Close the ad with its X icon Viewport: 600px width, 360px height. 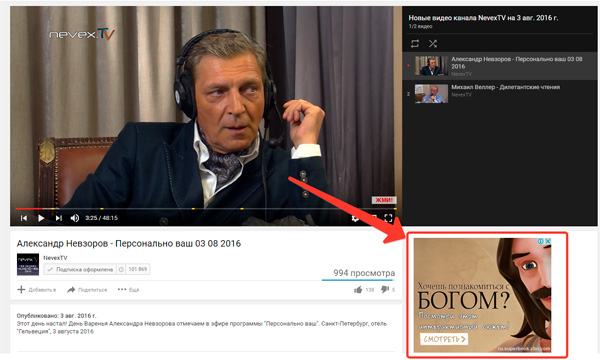pyautogui.click(x=548, y=241)
